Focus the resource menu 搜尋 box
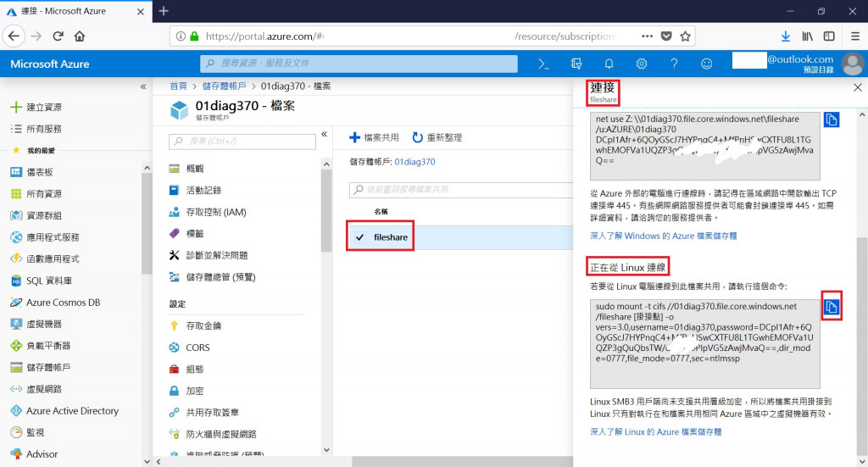Screen dimensions: 868x467 coord(242,141)
